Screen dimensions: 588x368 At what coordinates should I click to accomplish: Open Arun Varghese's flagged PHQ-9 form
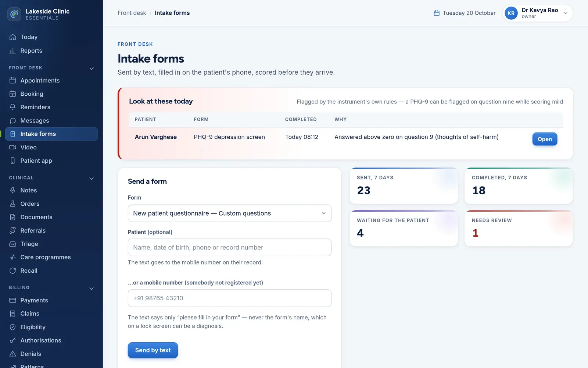(545, 139)
